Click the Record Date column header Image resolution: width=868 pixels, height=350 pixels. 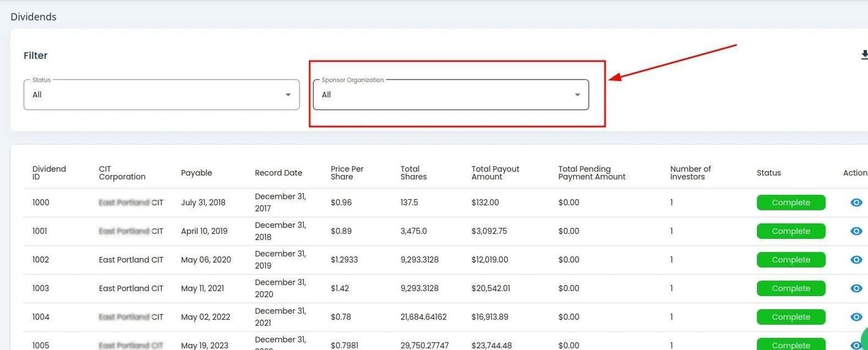coord(278,173)
